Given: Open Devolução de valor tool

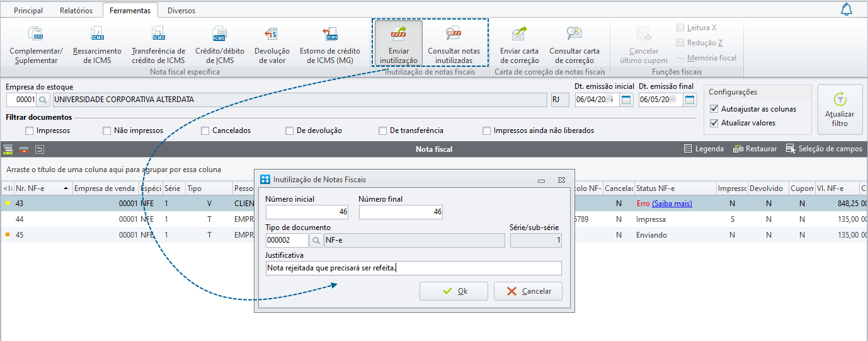Looking at the screenshot, I should (x=271, y=45).
